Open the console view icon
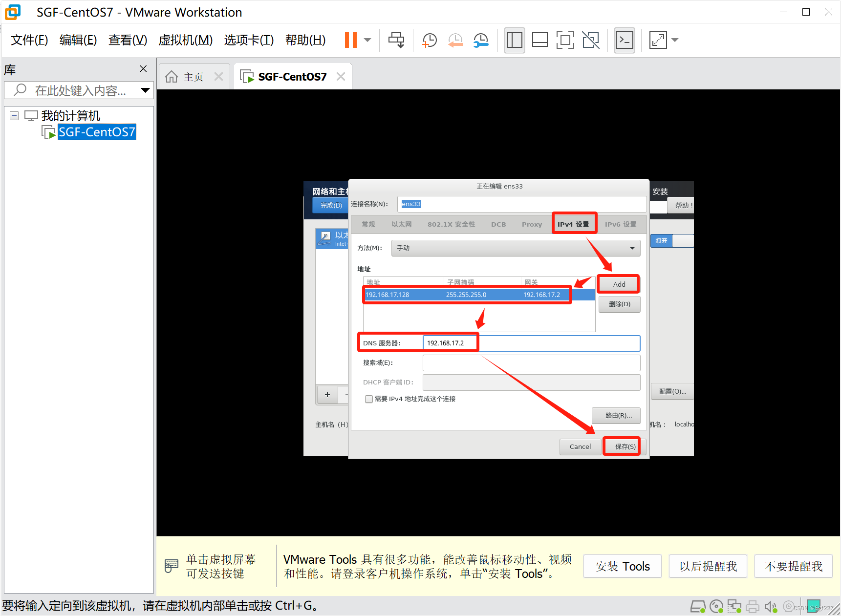Image resolution: width=841 pixels, height=616 pixels. 625,40
